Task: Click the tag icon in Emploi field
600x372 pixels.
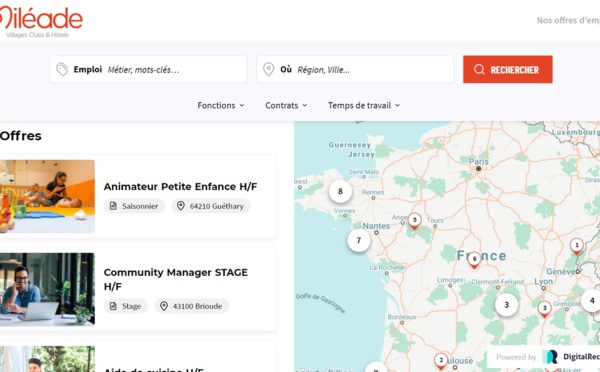Action: (62, 70)
